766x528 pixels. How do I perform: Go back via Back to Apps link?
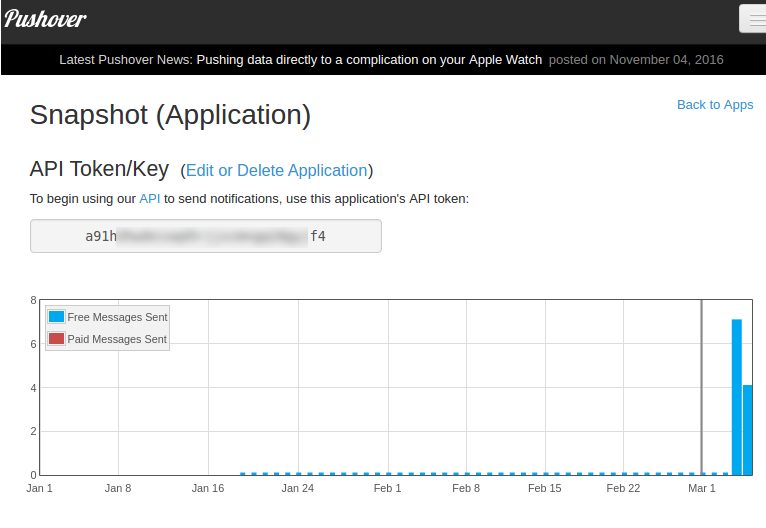(x=715, y=105)
